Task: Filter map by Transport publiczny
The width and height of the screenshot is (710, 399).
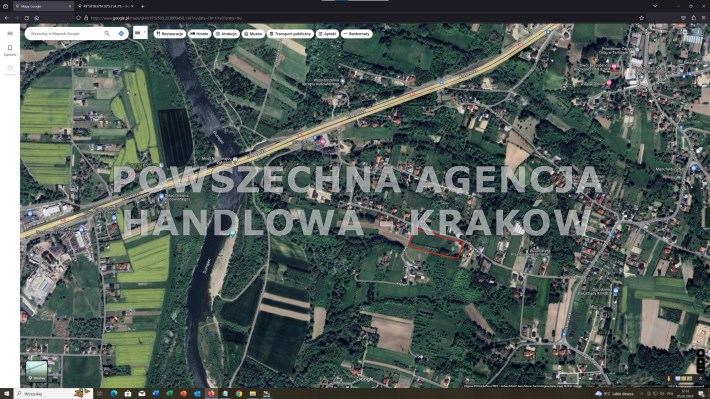Action: click(x=290, y=34)
